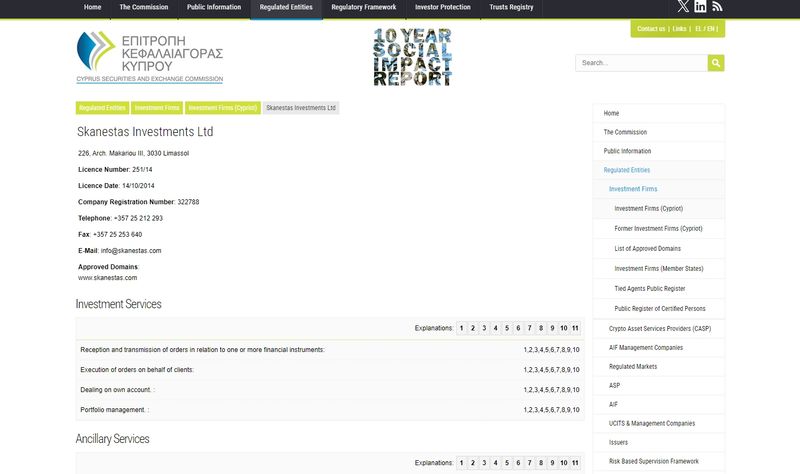Image resolution: width=800 pixels, height=474 pixels.
Task: Click Ancillary Services explanation 5
Action: point(507,463)
